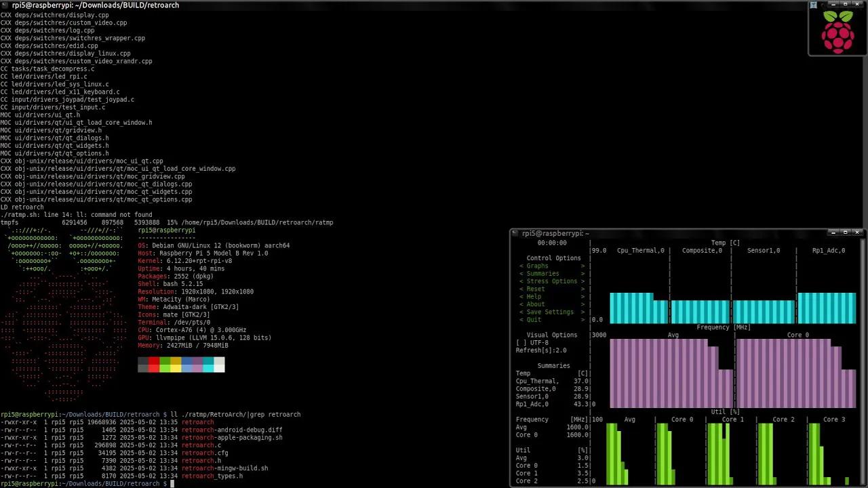This screenshot has height=488, width=868.
Task: Open the Summaries menu in s-tui
Action: coord(551,274)
